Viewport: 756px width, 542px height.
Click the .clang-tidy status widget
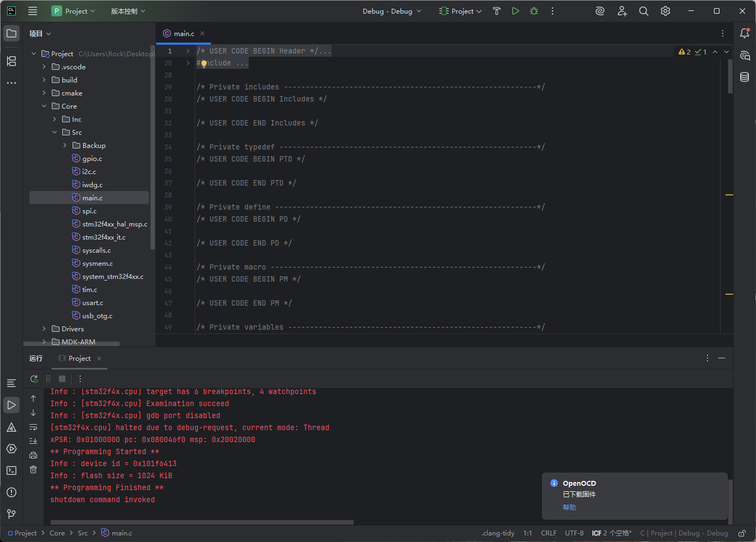[x=498, y=533]
